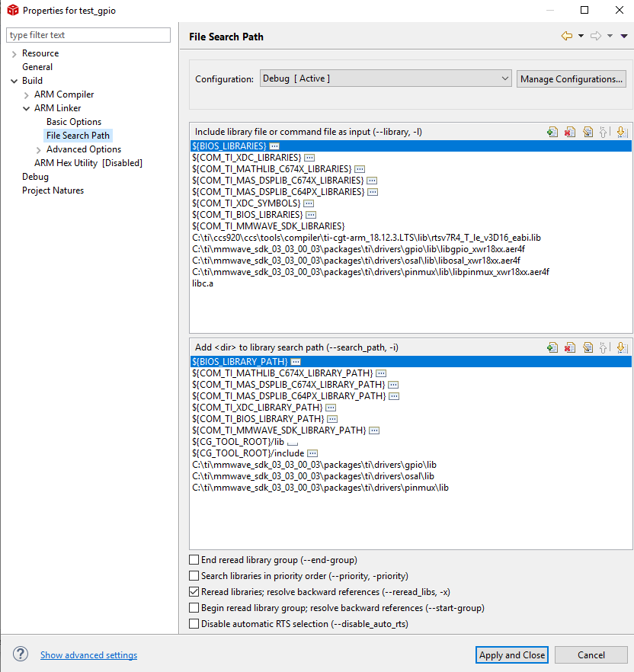The height and width of the screenshot is (672, 634).
Task: Click Delete icon in library file section
Action: coord(570,132)
